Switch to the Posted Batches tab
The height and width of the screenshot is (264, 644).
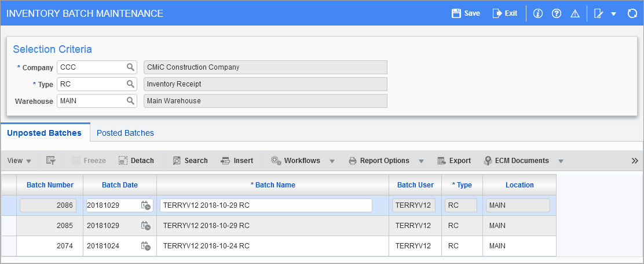(125, 133)
